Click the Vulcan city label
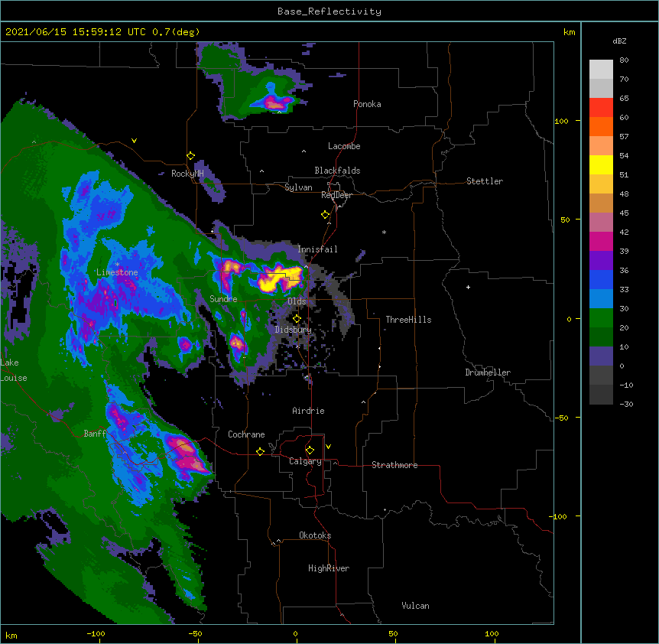Image resolution: width=659 pixels, height=644 pixels. coord(415,606)
